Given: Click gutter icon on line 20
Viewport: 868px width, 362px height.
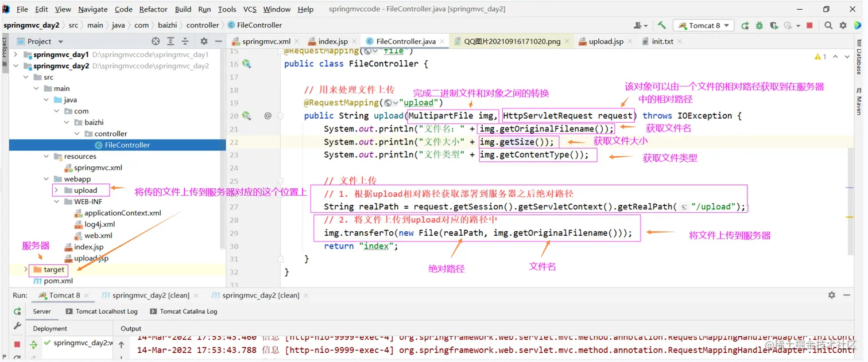Looking at the screenshot, I should click(x=247, y=116).
